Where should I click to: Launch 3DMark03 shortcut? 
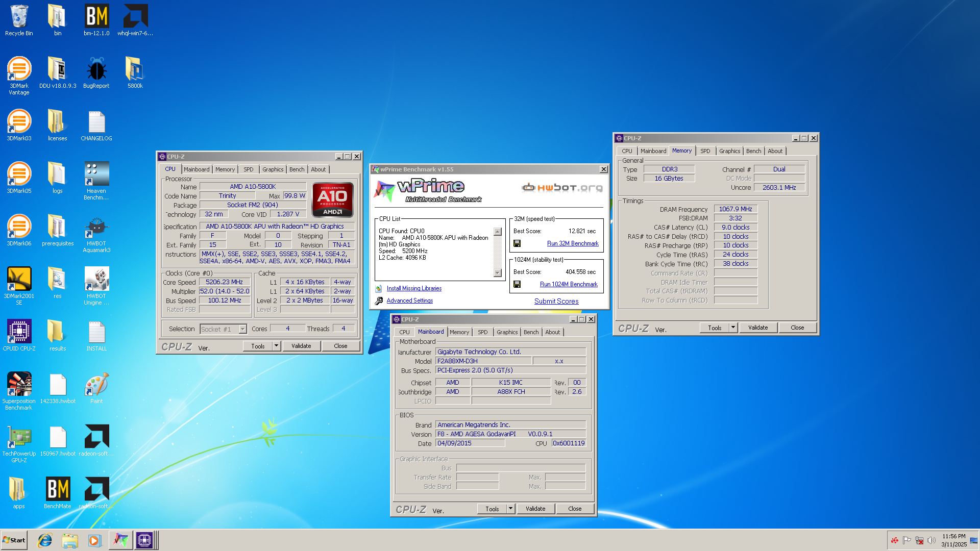tap(19, 125)
